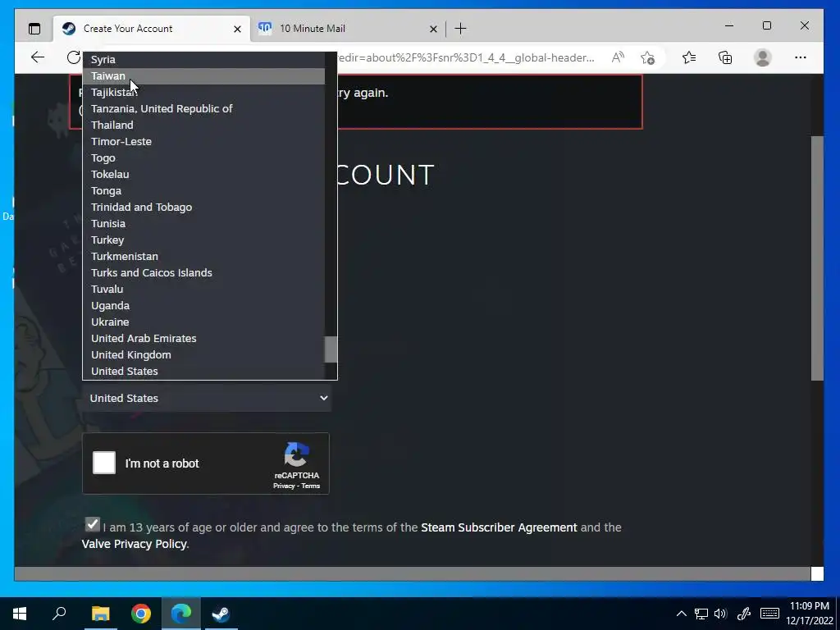Open taskbar search magnifier

pyautogui.click(x=59, y=614)
